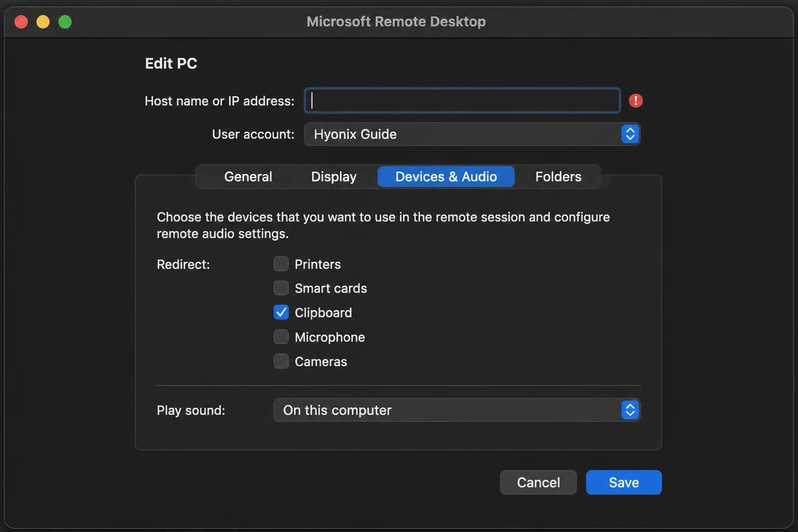Viewport: 798px width, 532px height.
Task: Open the Play sound dropdown
Action: tap(457, 410)
